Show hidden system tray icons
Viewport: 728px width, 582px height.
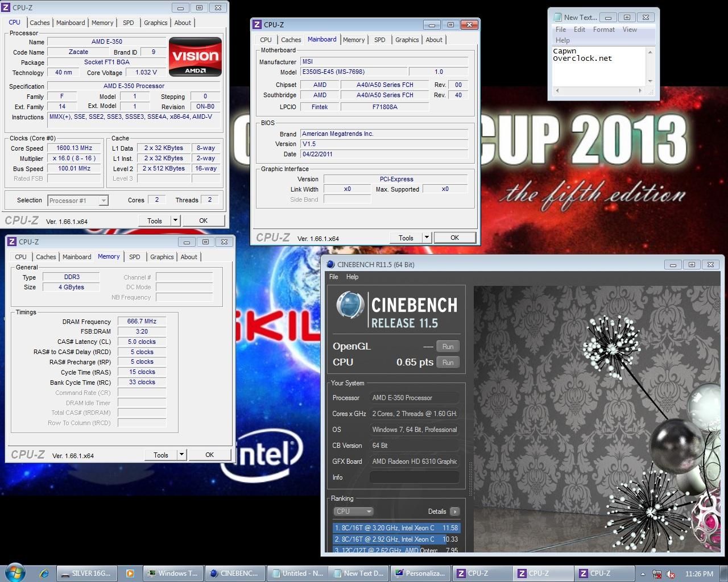[643, 574]
